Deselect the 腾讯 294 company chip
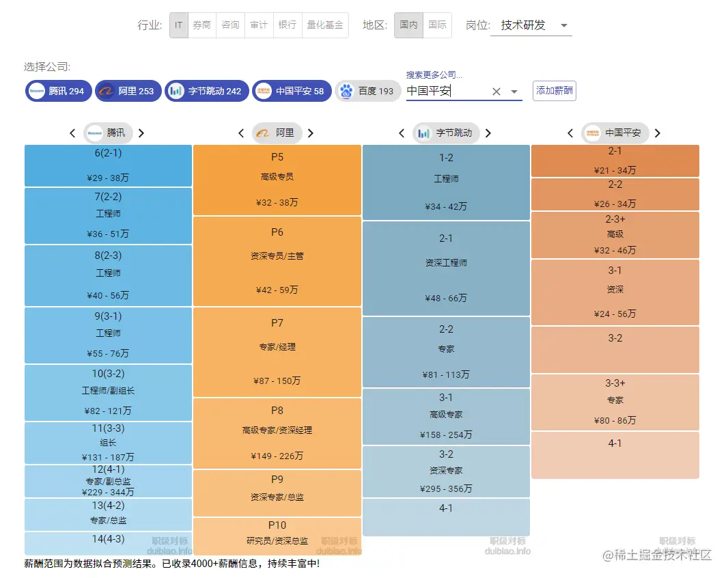The width and height of the screenshot is (728, 578). coord(59,91)
